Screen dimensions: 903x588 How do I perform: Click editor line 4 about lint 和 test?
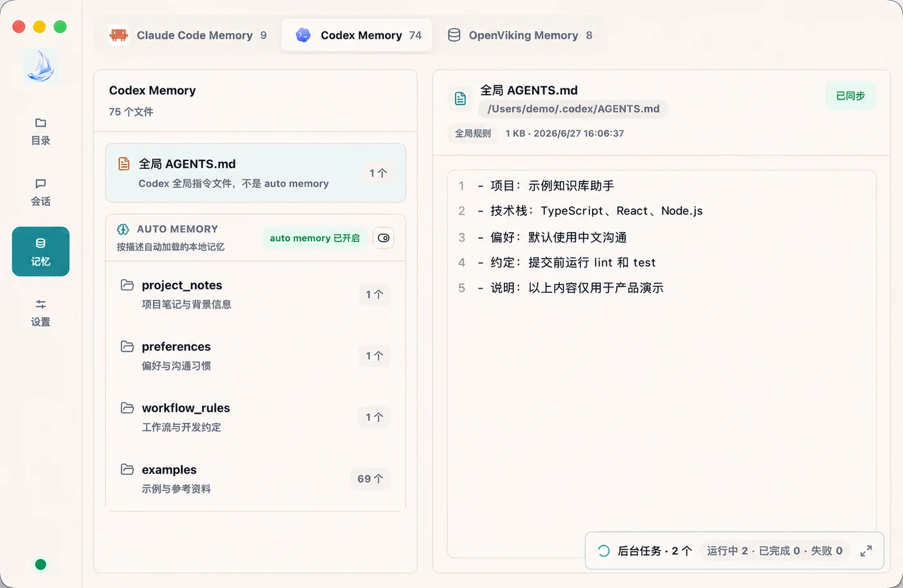567,262
